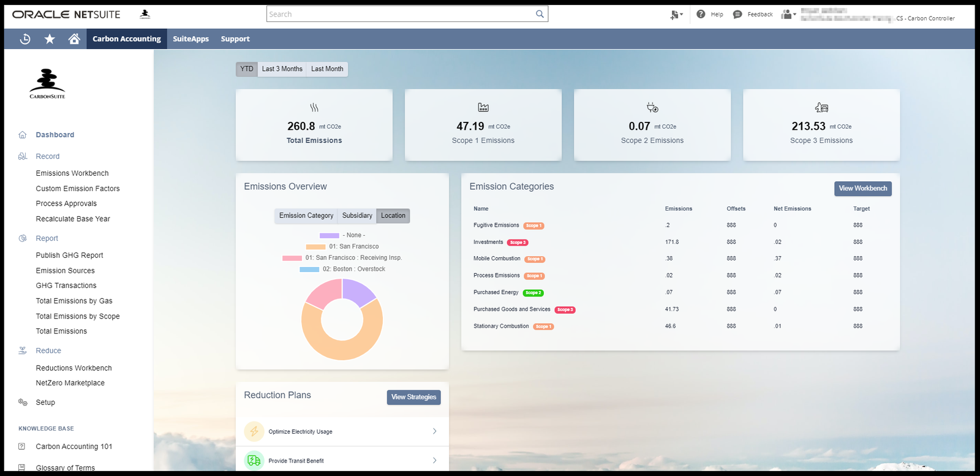This screenshot has width=980, height=476.
Task: Expand the Optimize Electricity Usage chevron
Action: click(x=435, y=431)
